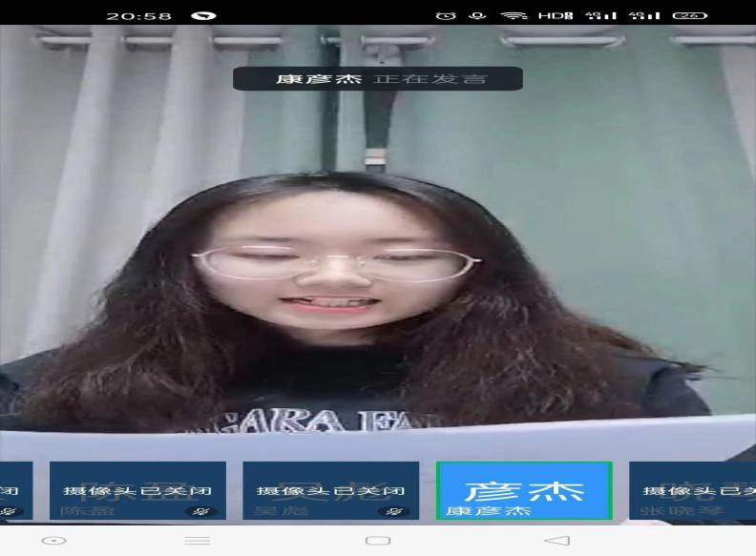Viewport: 756px width, 556px height.
Task: Tap the messaging notification icon beside the clock
Action: pyautogui.click(x=203, y=15)
